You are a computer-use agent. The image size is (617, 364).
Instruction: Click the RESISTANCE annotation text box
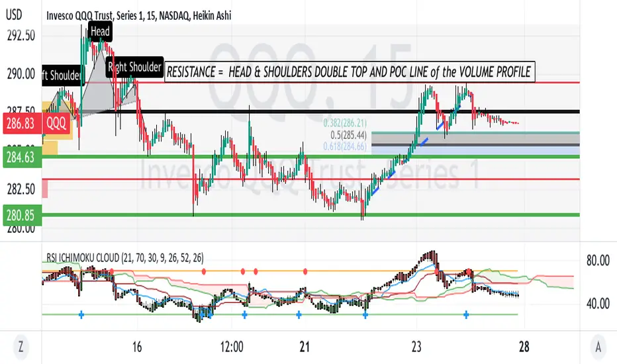click(x=350, y=71)
